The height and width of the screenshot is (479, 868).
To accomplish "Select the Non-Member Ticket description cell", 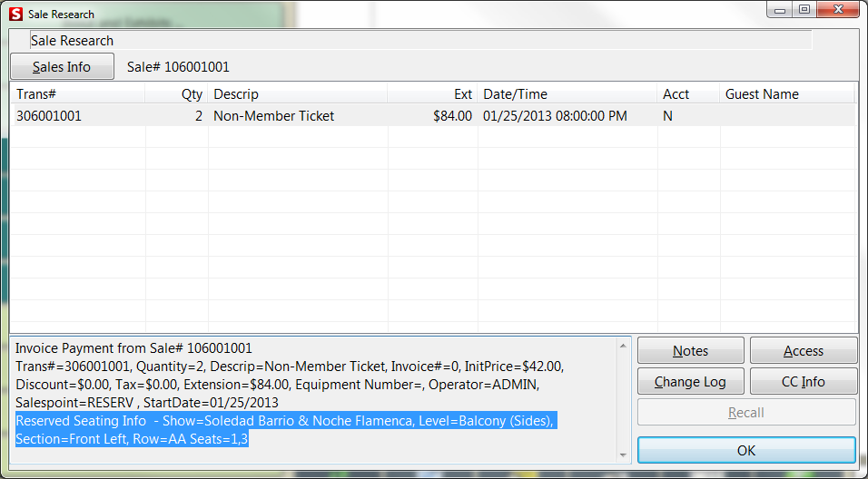I will click(x=273, y=116).
